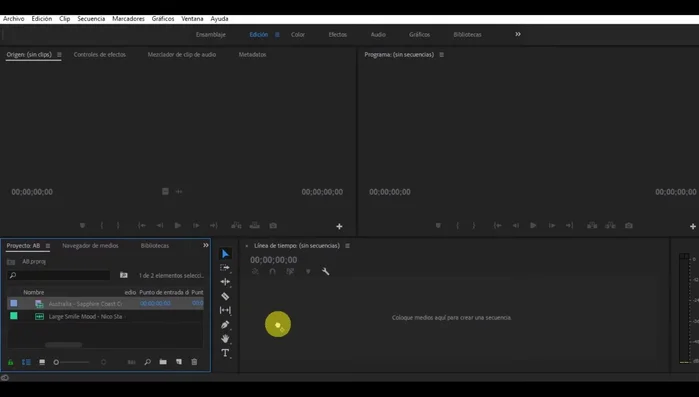The width and height of the screenshot is (699, 397).
Task: Activate the Pen tool
Action: 225,325
